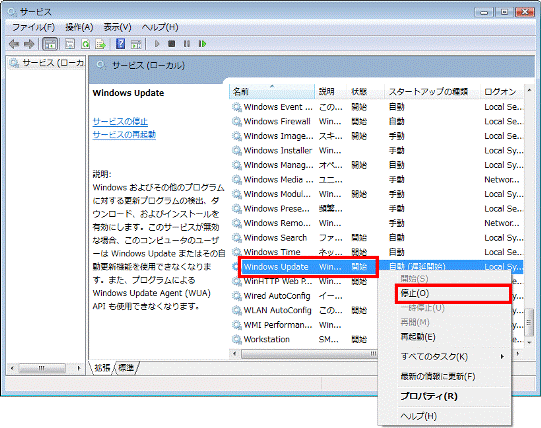Select the Windows Remo... service row
The width and height of the screenshot is (541, 428).
[377, 223]
